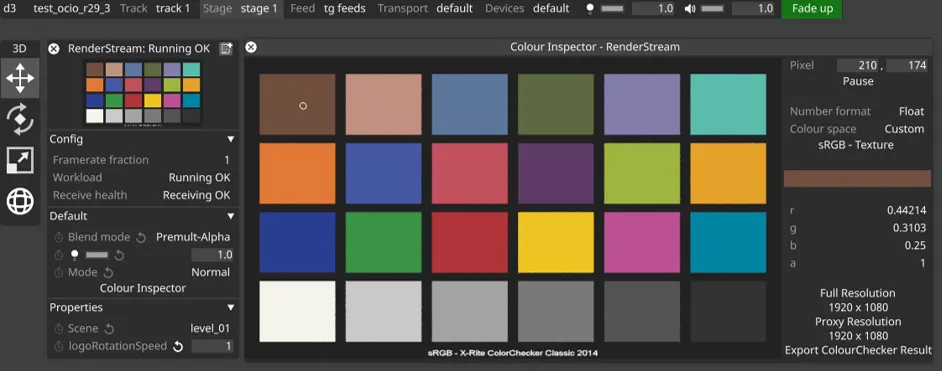Close the RenderStream panel
Screen dimensions: 942x371
(53, 49)
